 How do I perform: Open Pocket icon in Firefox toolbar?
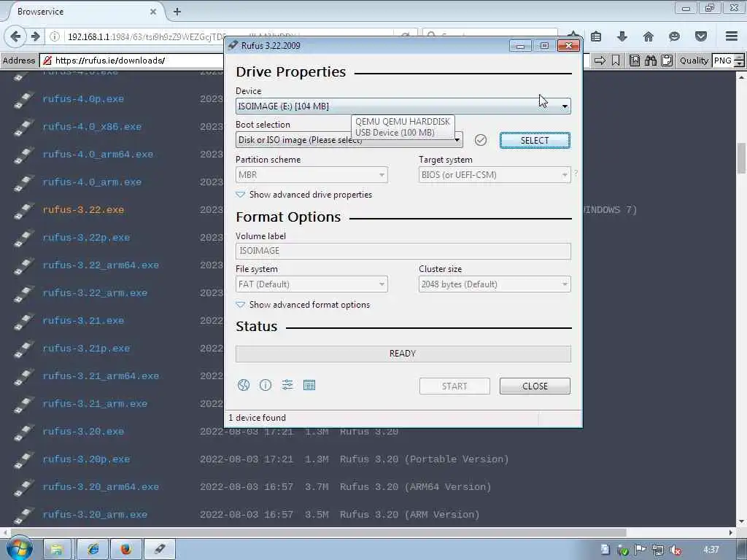pos(701,36)
